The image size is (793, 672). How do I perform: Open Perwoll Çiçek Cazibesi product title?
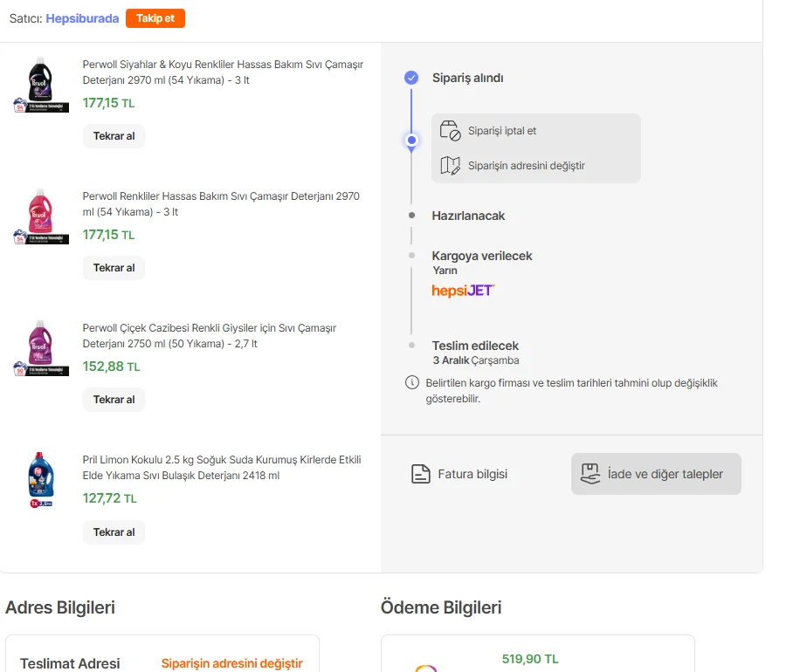[x=210, y=336]
